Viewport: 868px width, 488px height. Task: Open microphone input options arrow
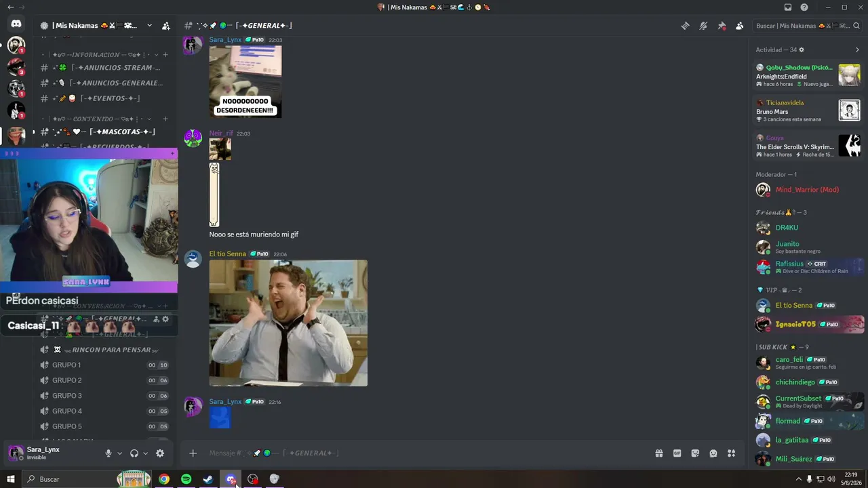120,453
